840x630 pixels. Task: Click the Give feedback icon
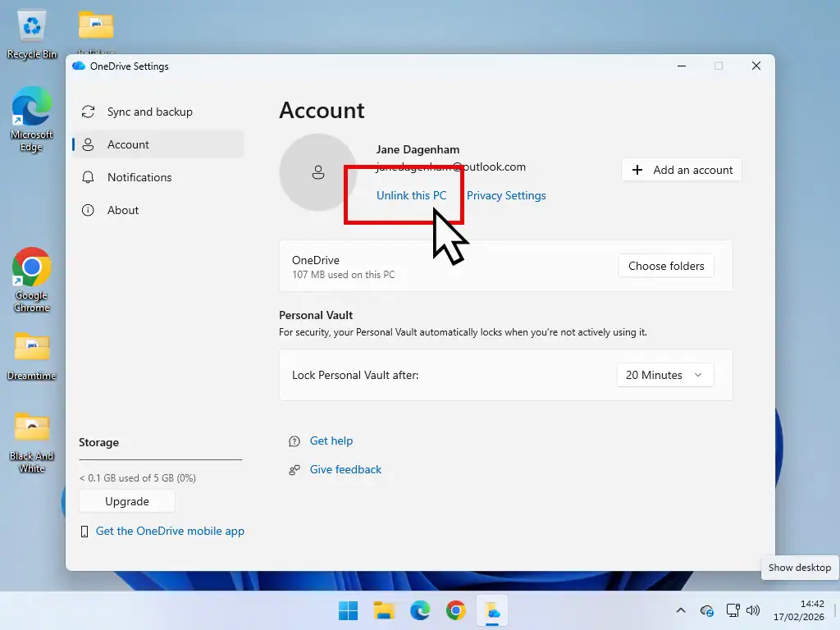point(294,469)
